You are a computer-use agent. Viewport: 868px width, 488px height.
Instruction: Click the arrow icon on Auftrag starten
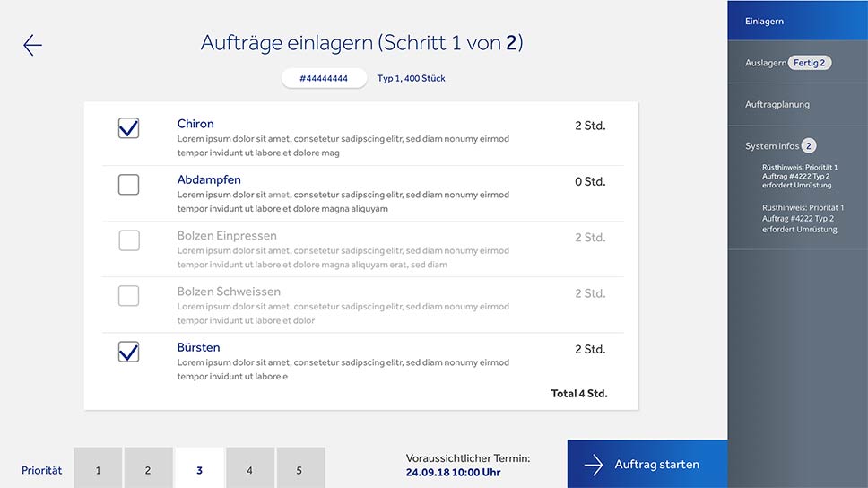(594, 465)
